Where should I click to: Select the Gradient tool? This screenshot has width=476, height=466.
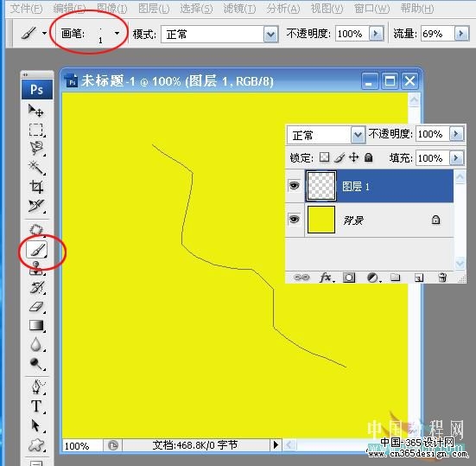click(x=37, y=325)
